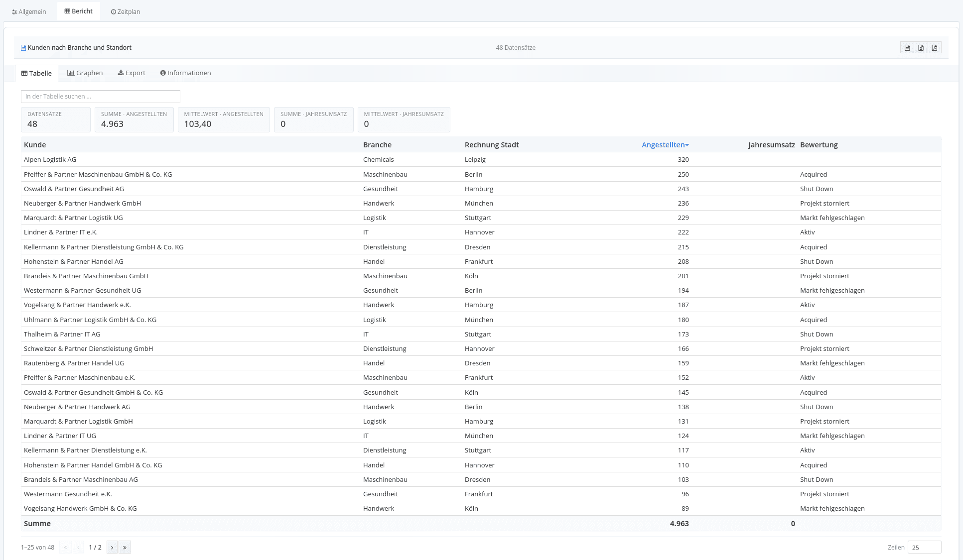Click the '1–25 von 48' pagination text

(x=38, y=548)
